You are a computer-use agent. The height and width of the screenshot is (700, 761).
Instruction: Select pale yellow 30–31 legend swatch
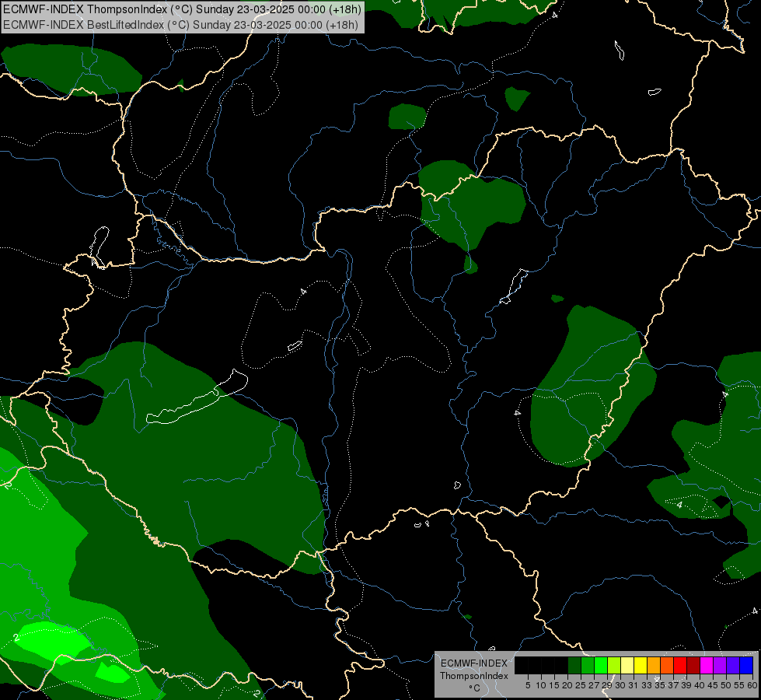(x=627, y=665)
